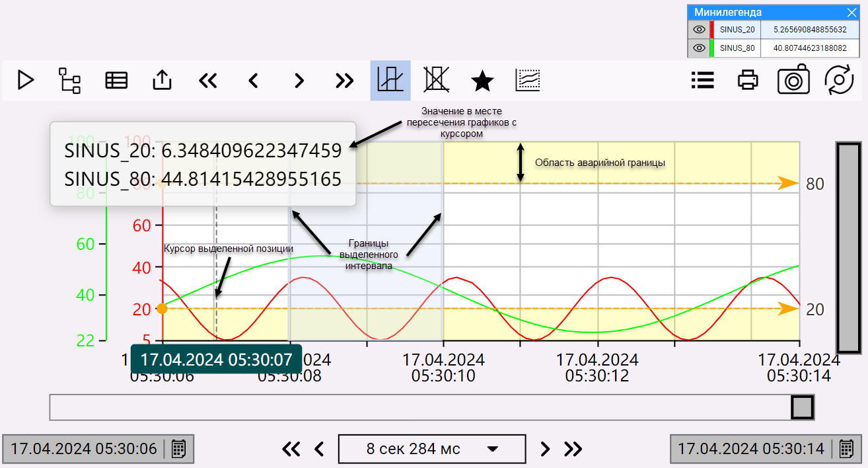Click the crossed-out chart icon
Screen dimensions: 868x468
click(436, 80)
